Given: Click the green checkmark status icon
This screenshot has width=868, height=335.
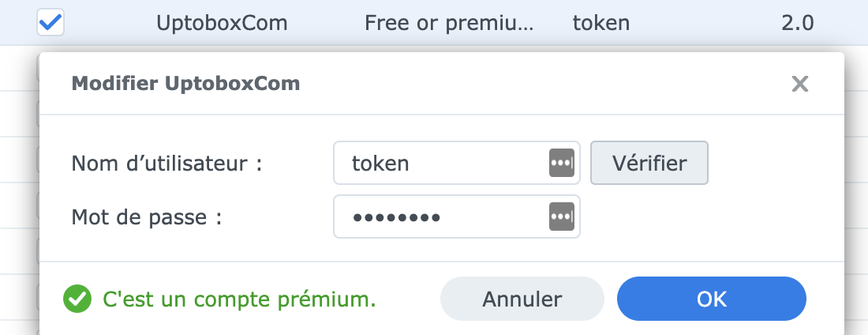Looking at the screenshot, I should [x=77, y=299].
